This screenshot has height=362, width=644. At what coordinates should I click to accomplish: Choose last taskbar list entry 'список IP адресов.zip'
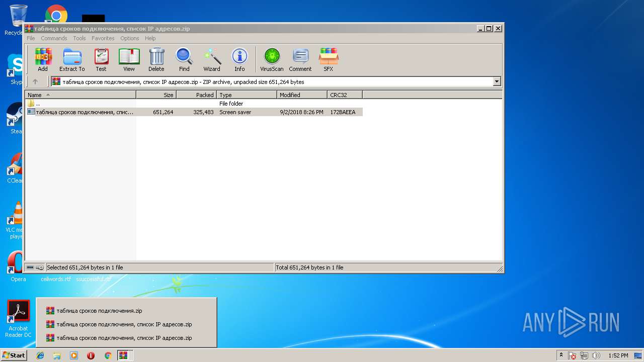coord(126,338)
